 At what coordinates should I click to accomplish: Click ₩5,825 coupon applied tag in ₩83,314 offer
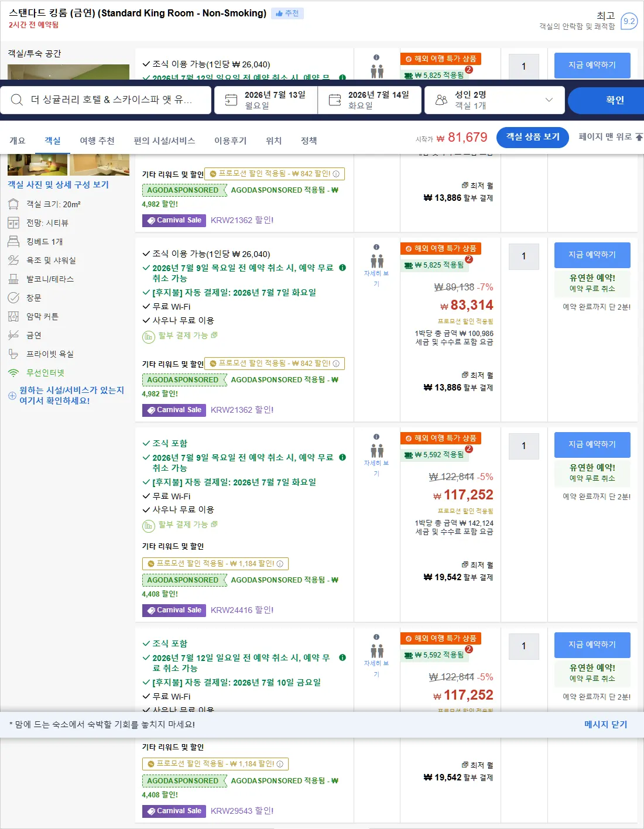coord(436,265)
